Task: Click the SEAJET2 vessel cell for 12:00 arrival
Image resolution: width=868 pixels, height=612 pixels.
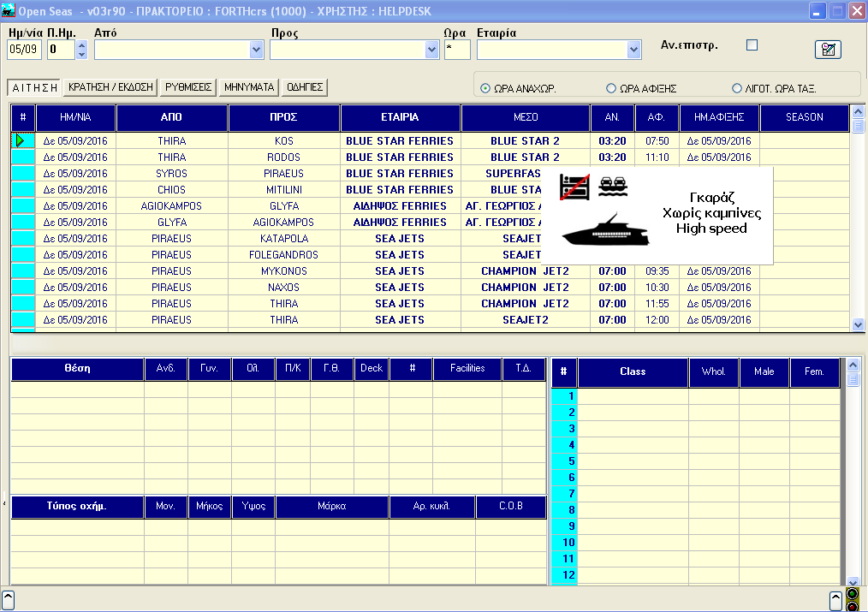Action: (526, 320)
